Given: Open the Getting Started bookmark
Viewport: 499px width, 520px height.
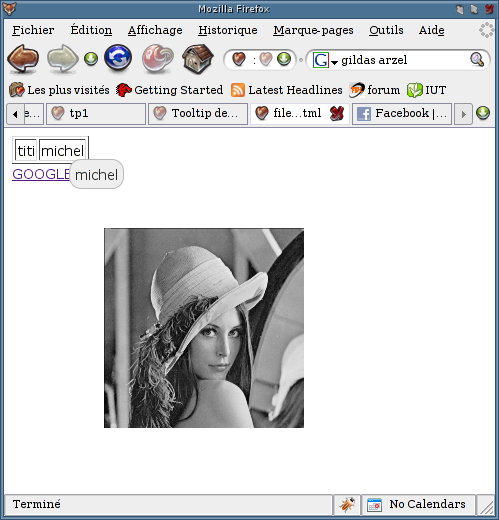Looking at the screenshot, I should click(169, 90).
